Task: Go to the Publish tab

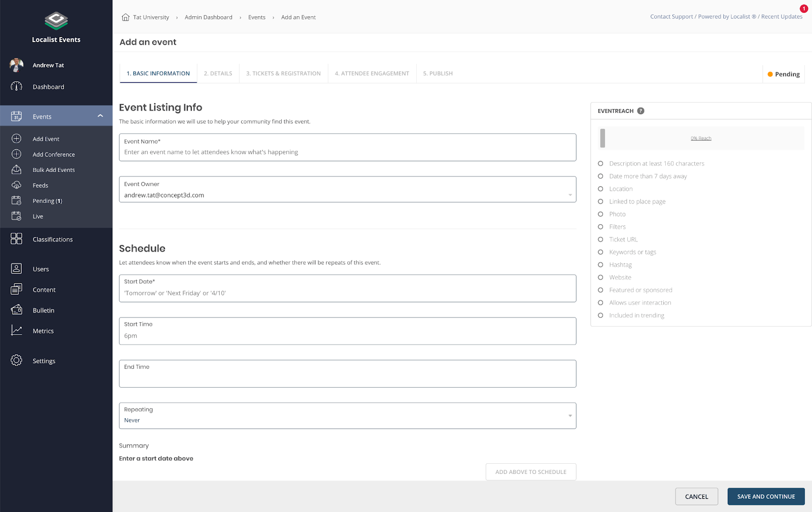Action: (437, 74)
